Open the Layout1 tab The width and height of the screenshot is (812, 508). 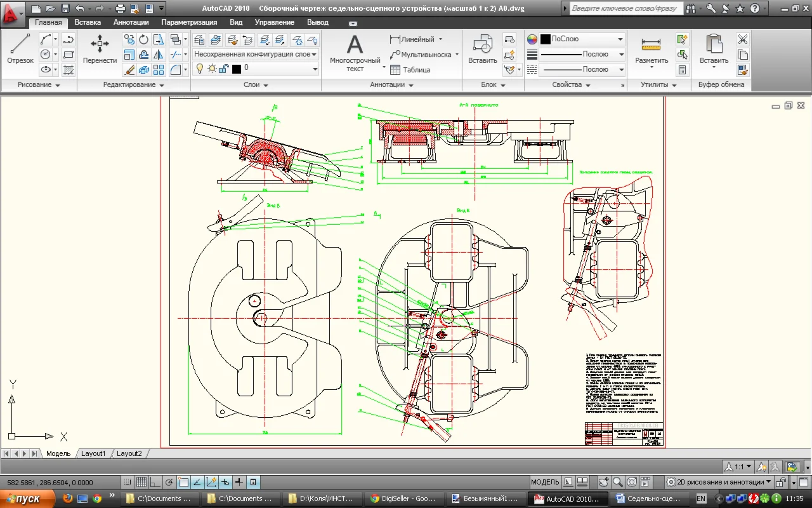93,453
